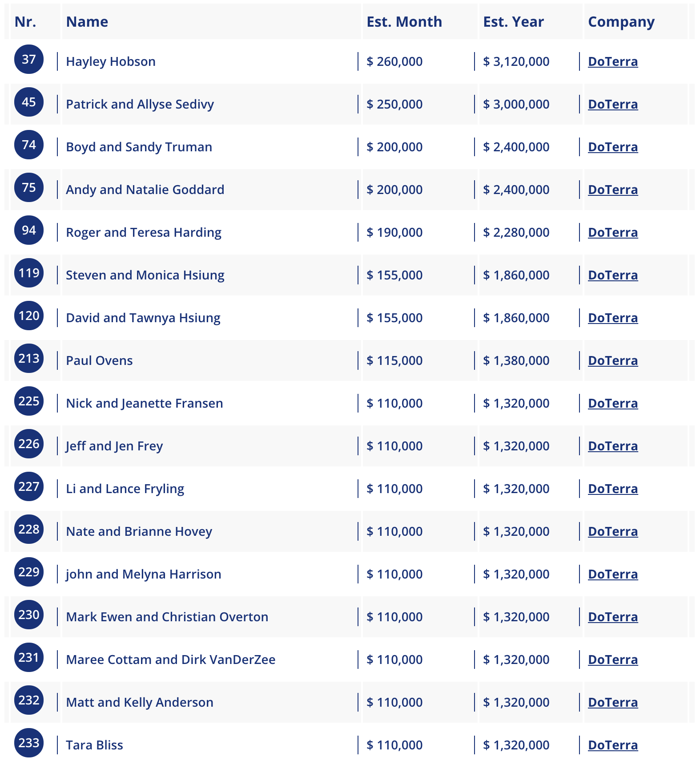This screenshot has width=700, height=761.
Task: Click DoTerra link for Boyd and Sandy Truman
Action: [613, 147]
